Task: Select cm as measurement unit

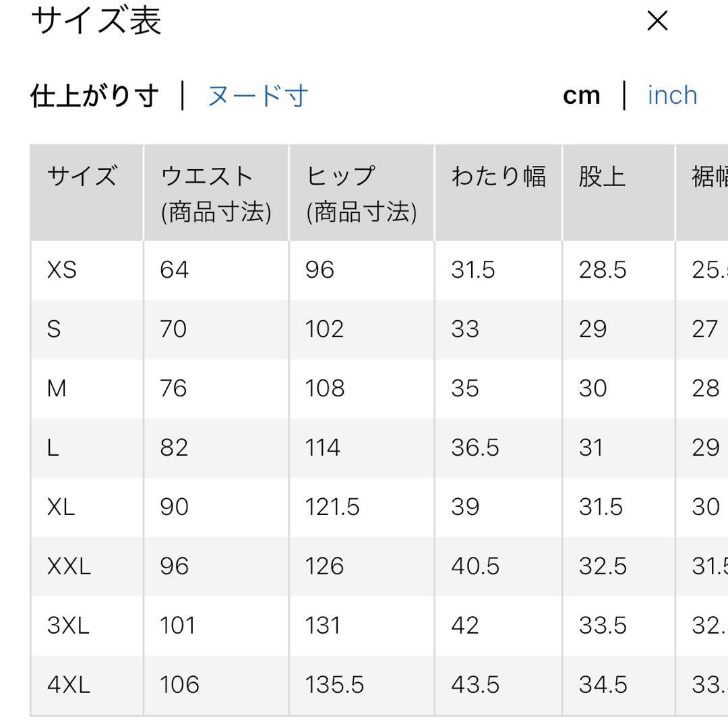Action: tap(581, 96)
